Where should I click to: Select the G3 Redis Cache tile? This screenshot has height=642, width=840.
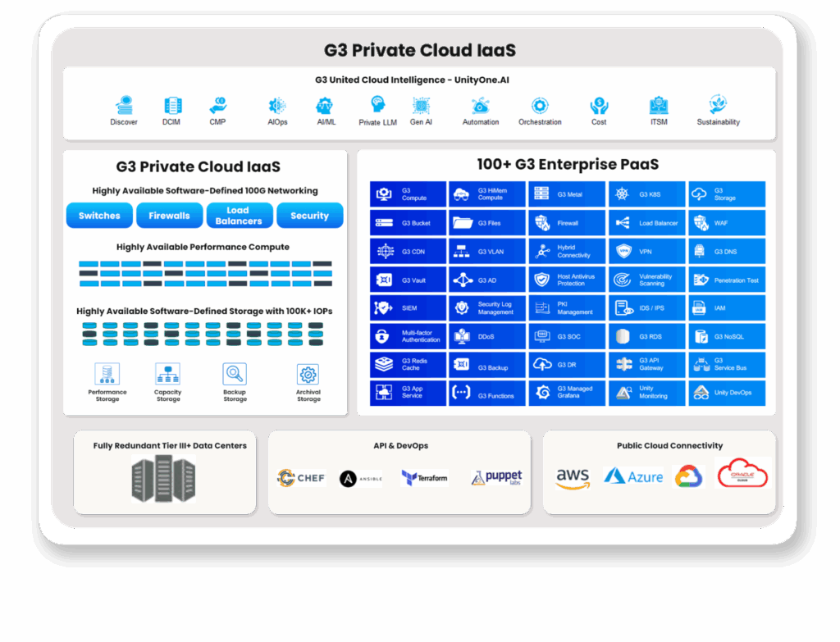tap(408, 365)
